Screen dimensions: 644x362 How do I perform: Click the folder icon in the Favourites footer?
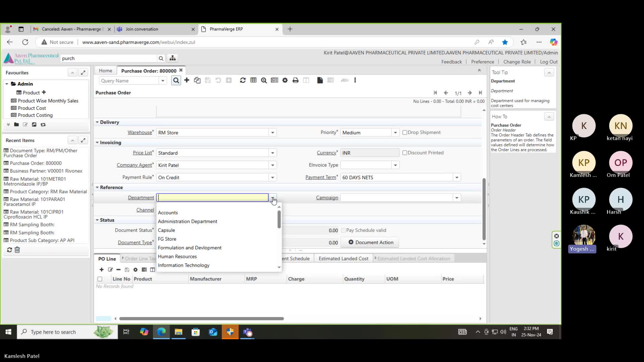[16, 125]
